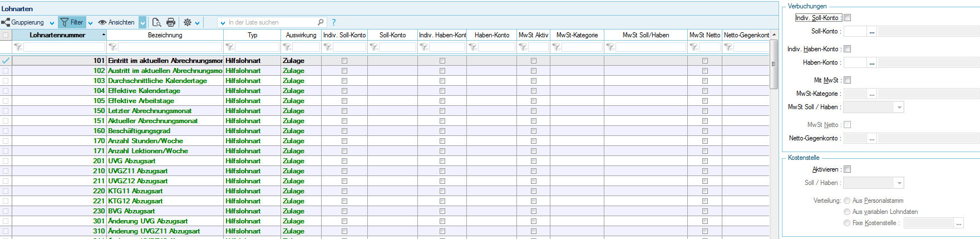The image size is (980, 239).
Task: Click the printer icon
Action: pyautogui.click(x=171, y=22)
